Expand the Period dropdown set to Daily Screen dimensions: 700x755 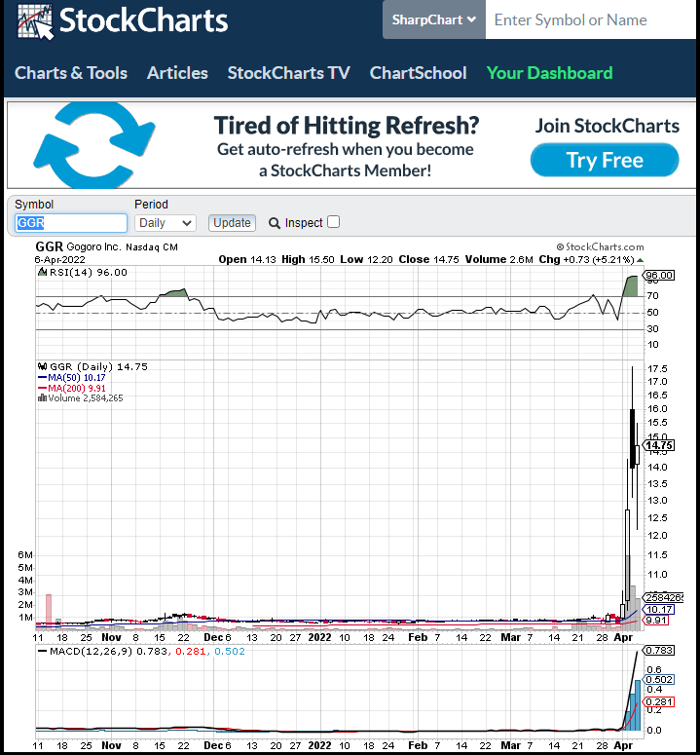[165, 223]
